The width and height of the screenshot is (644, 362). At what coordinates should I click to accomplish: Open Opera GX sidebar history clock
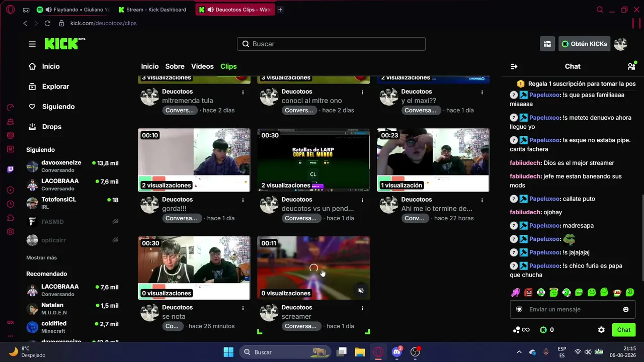point(11,204)
